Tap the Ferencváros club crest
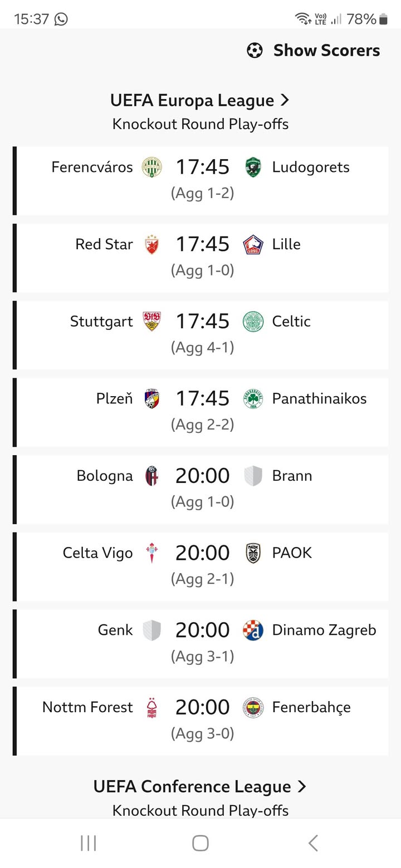The width and height of the screenshot is (401, 868). (x=151, y=167)
